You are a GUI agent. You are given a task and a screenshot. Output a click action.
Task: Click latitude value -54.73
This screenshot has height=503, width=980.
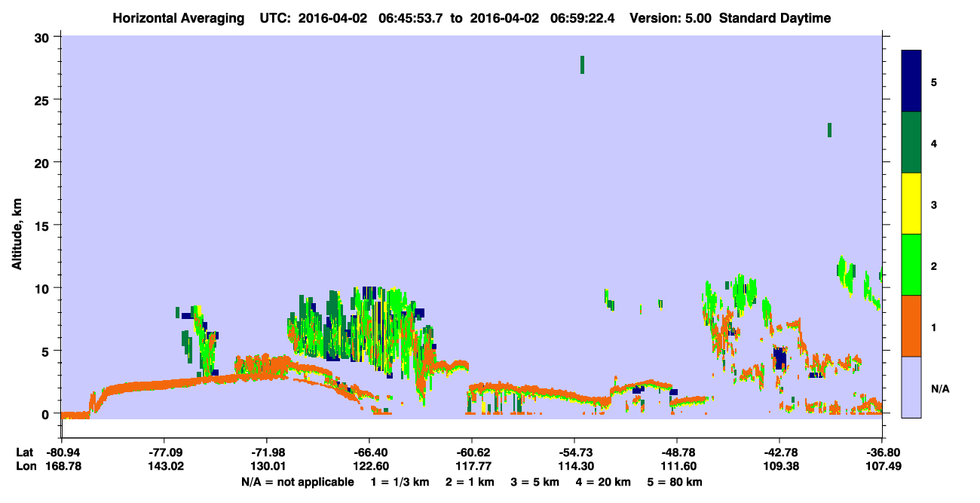[x=574, y=452]
